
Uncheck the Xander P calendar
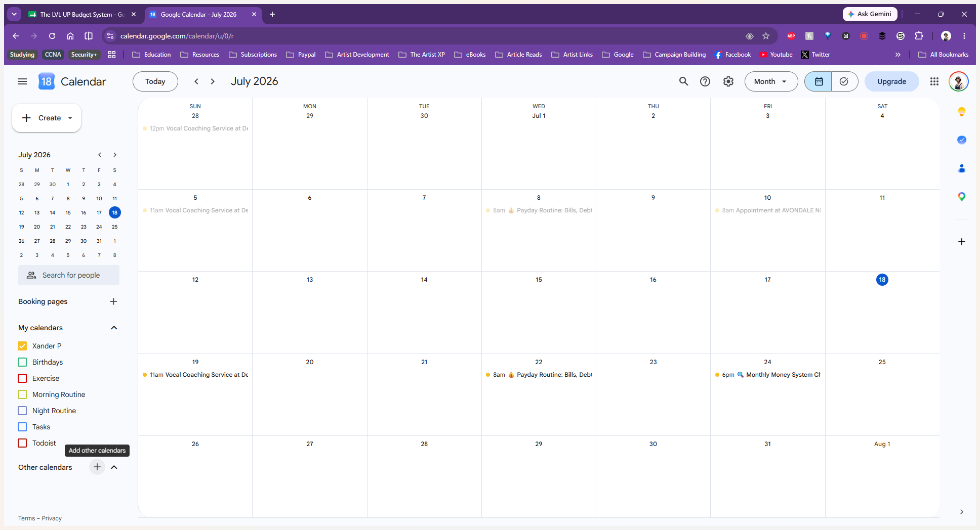(22, 346)
